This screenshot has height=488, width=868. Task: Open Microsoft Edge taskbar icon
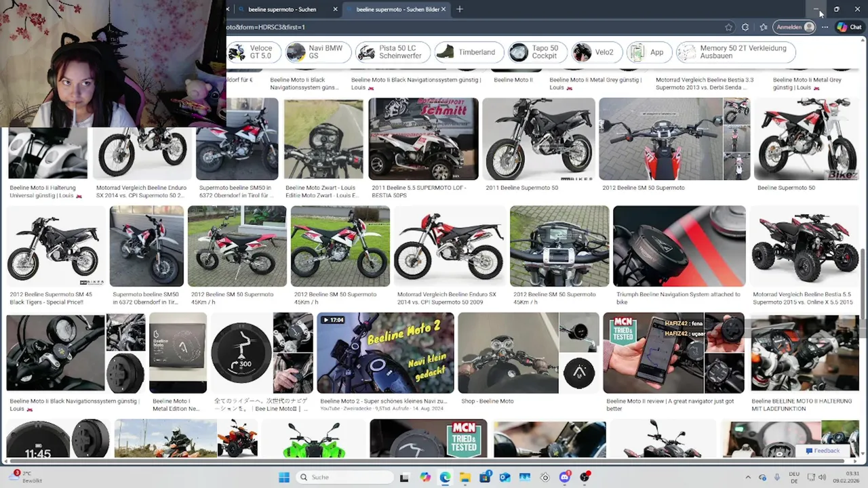point(445,477)
